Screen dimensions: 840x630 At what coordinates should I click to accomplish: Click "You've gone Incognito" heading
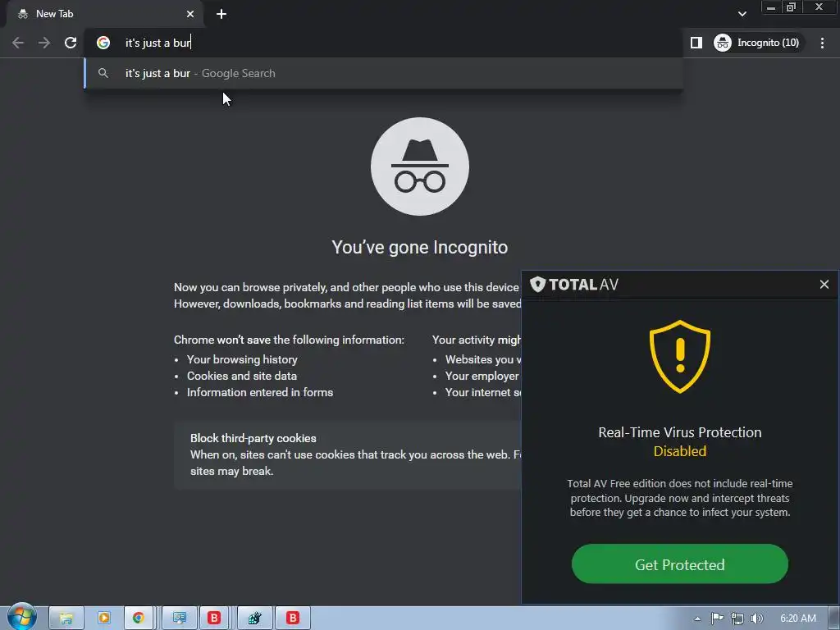click(x=420, y=248)
